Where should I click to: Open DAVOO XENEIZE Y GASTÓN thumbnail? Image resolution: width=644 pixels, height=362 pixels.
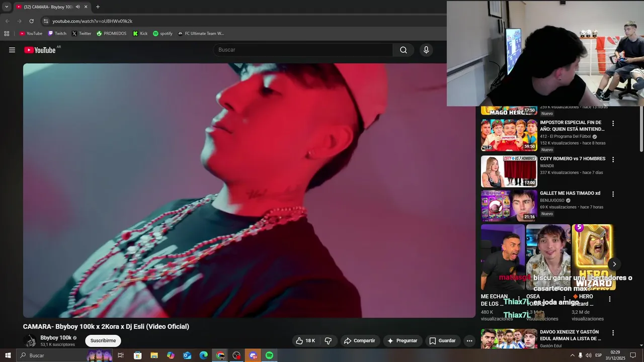coord(509,339)
